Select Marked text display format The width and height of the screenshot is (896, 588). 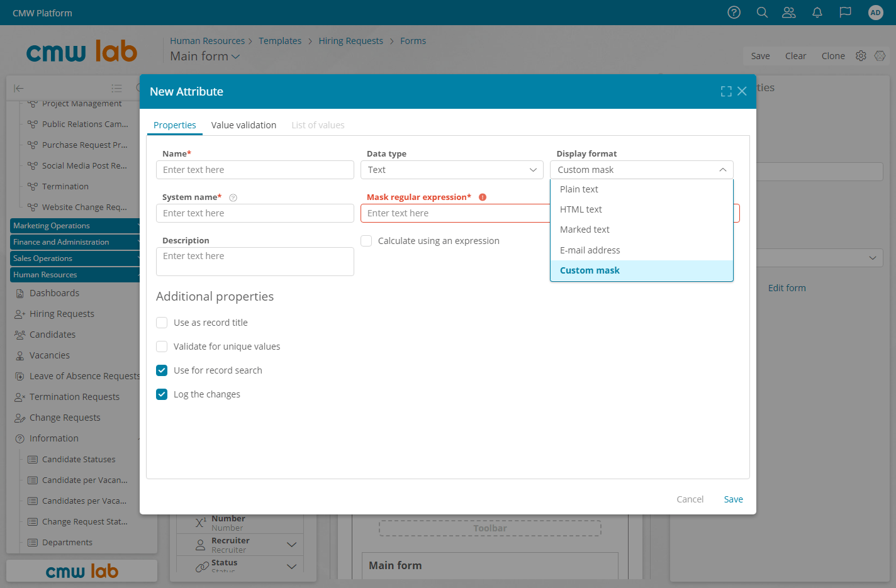(x=642, y=230)
